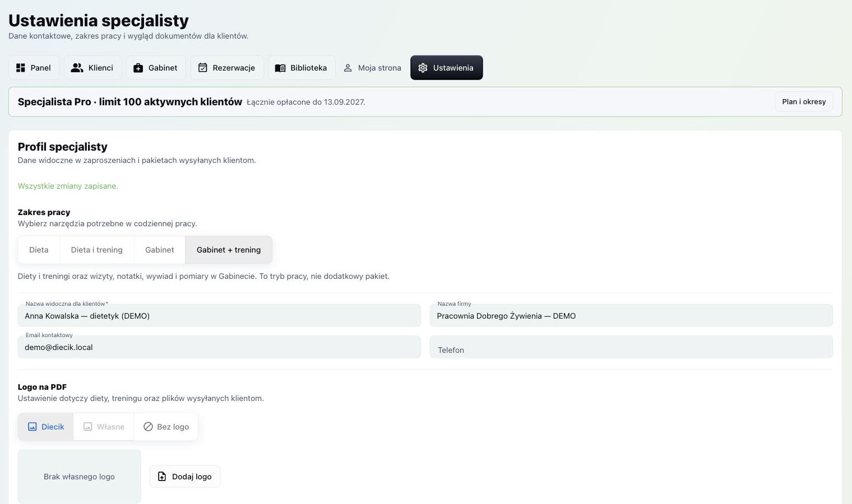The image size is (852, 504).
Task: Click the "Łącznie opłacone do 13.09.2027." text
Action: tap(306, 102)
